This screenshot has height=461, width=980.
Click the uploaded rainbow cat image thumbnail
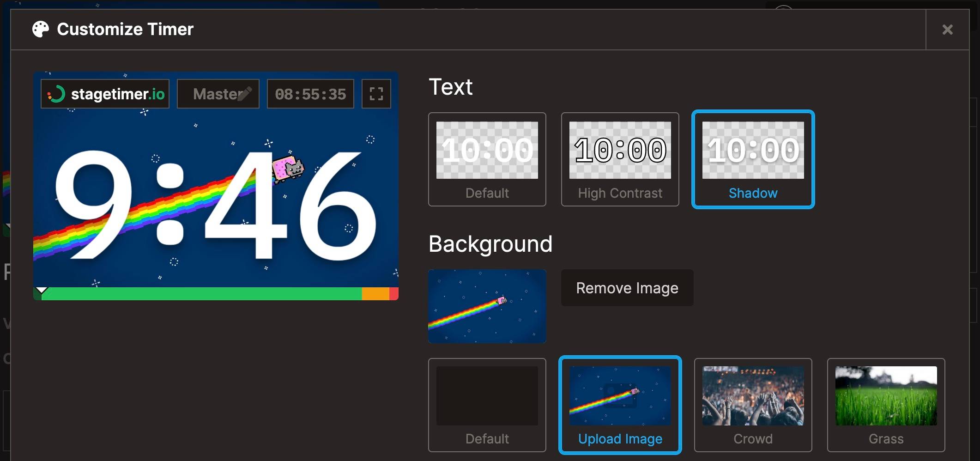pyautogui.click(x=487, y=306)
